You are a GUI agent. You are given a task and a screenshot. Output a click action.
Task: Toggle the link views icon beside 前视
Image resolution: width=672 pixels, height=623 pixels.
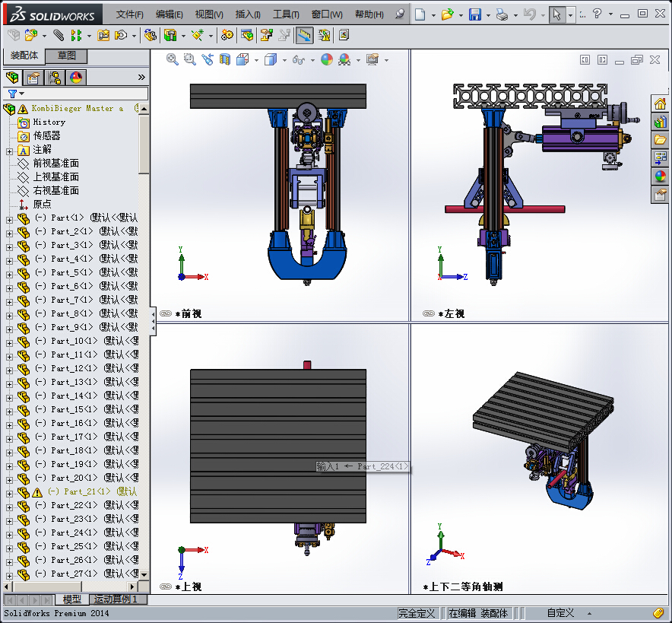tap(166, 313)
